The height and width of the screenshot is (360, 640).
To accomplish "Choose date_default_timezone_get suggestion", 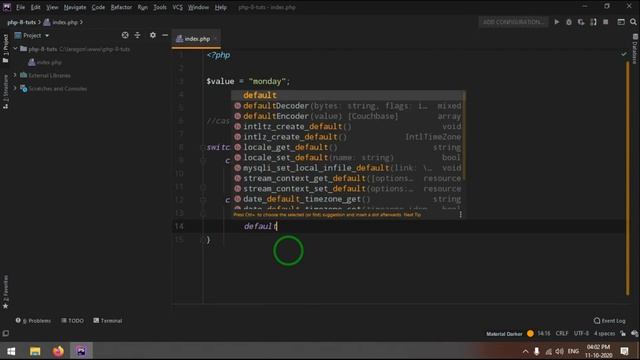I will pos(348,199).
